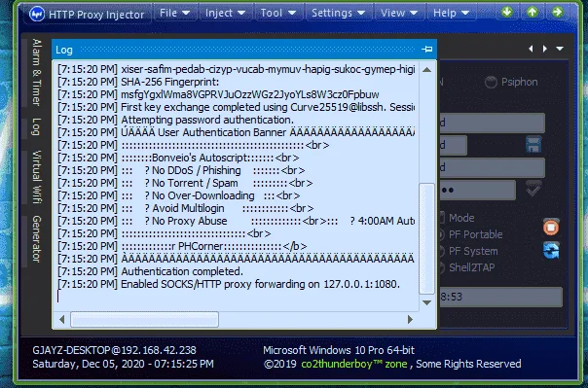
Task: Click the timer field showing 8:53
Action: tap(500, 297)
